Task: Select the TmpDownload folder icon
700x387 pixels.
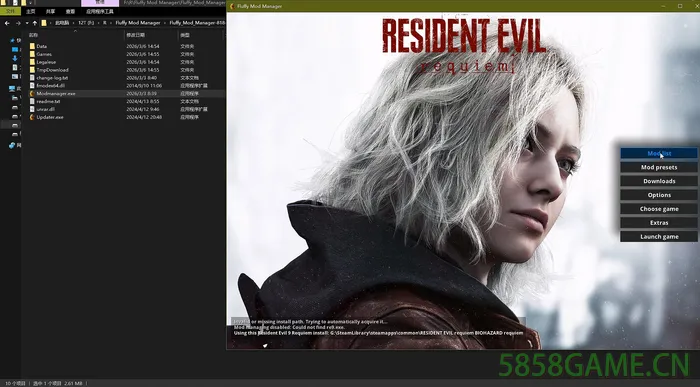Action: 32,70
